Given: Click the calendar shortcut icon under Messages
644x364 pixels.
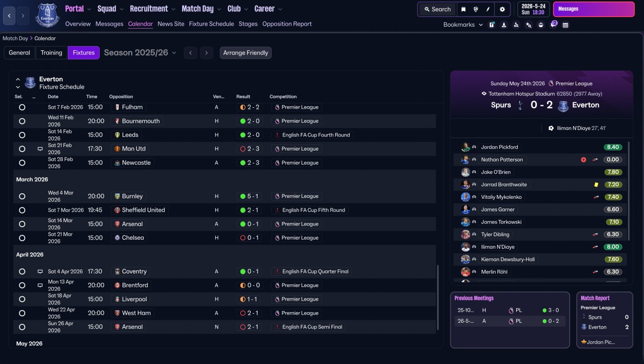Looking at the screenshot, I should (566, 25).
